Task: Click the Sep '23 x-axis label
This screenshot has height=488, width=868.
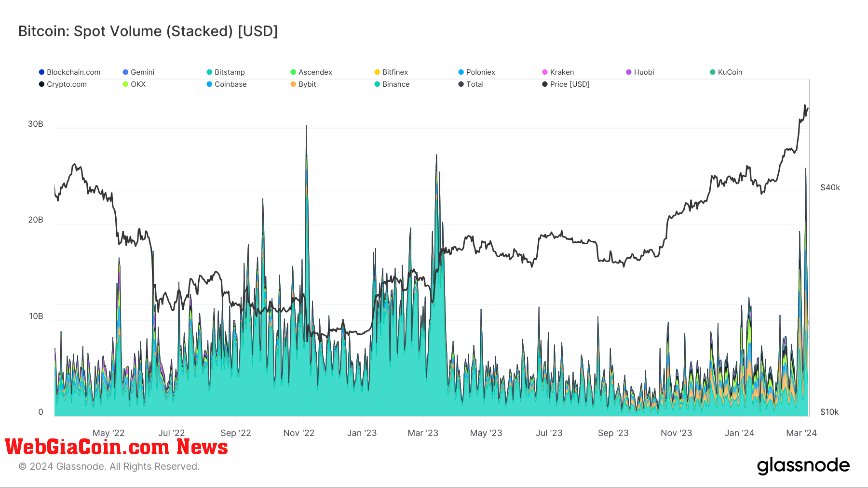Action: click(x=613, y=433)
